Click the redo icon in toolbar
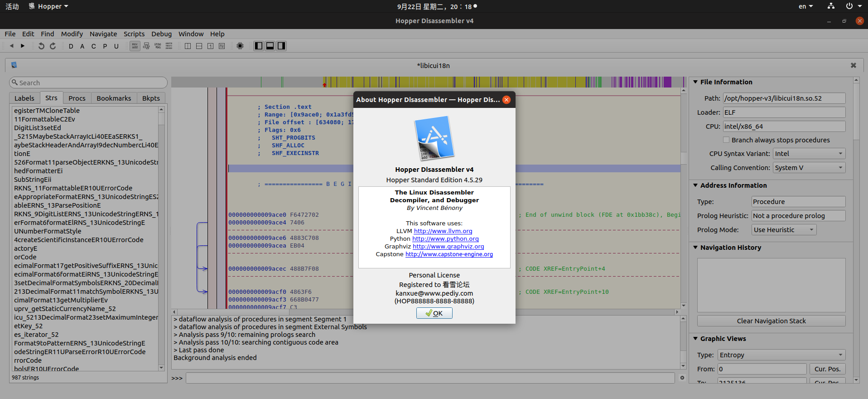Viewport: 868px width, 399px height. tap(53, 46)
